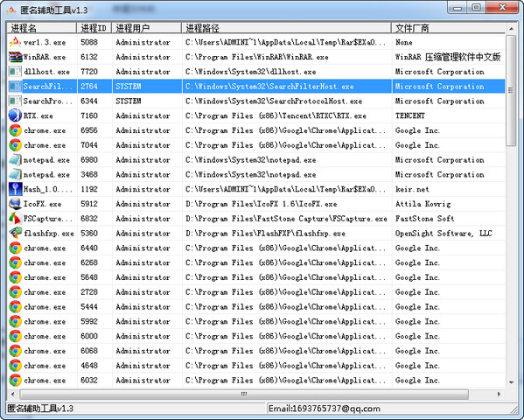Viewport: 524px width, 420px height.
Task: Click the None vendor cell
Action: point(448,42)
